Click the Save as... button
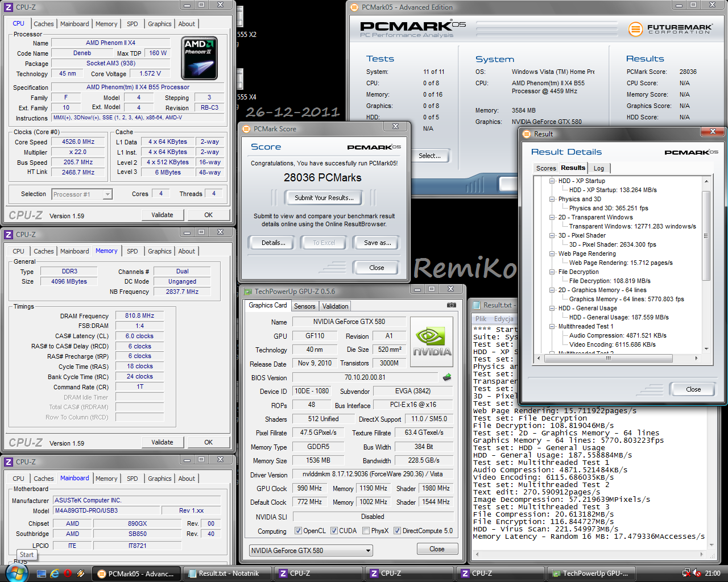The height and width of the screenshot is (582, 728). [x=377, y=243]
